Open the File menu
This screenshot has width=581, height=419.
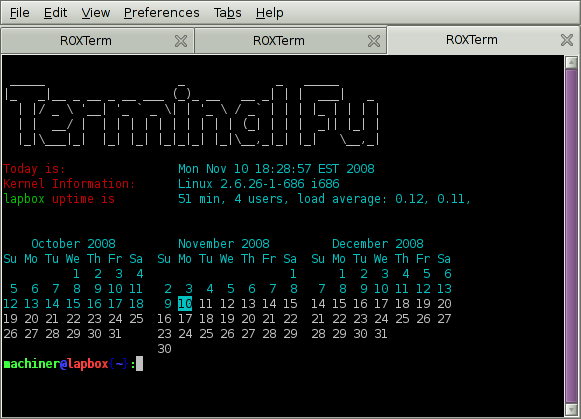[19, 13]
